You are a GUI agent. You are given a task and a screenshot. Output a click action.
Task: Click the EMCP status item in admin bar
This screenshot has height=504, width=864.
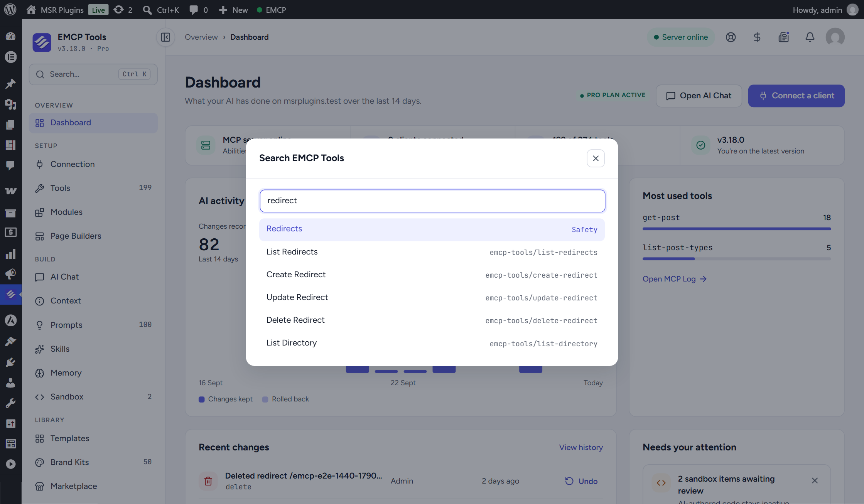(272, 10)
